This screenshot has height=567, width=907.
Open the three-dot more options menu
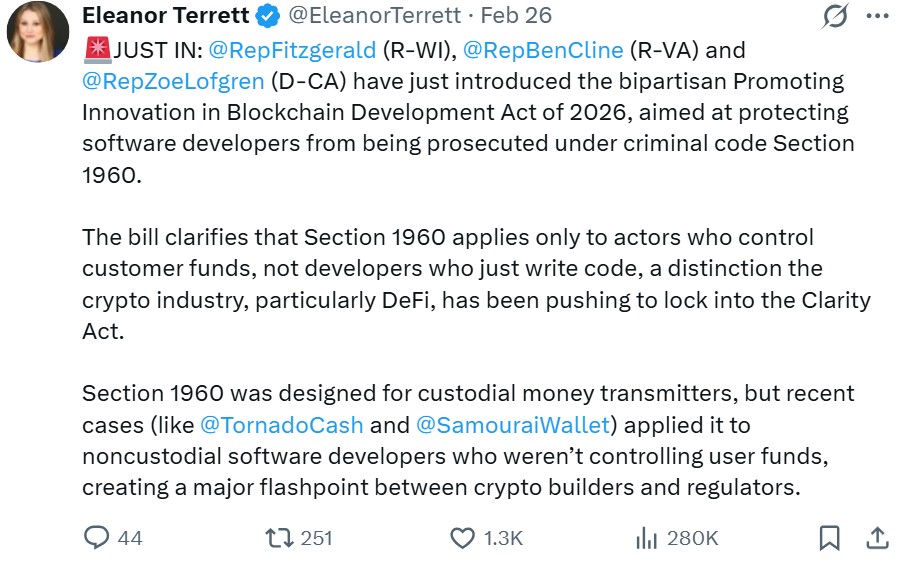(x=877, y=16)
